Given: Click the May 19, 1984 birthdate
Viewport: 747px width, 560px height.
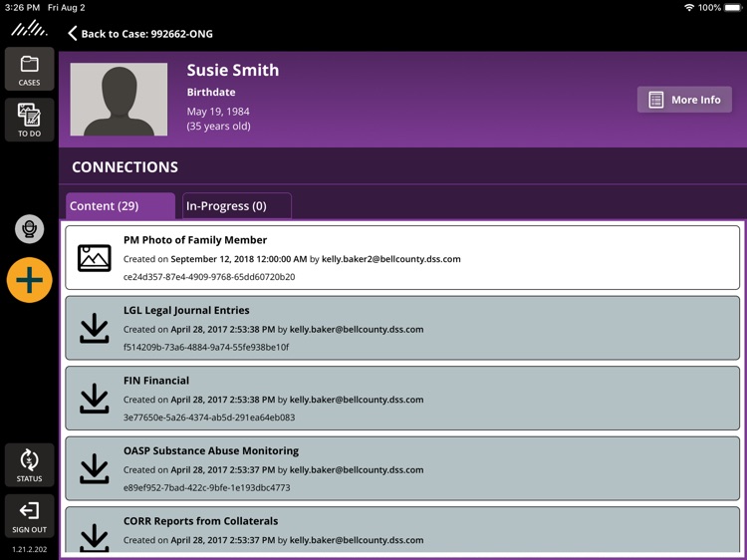Looking at the screenshot, I should pos(218,111).
